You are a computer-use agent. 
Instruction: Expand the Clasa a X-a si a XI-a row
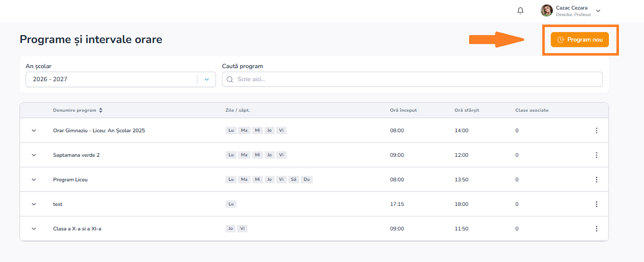pos(34,228)
